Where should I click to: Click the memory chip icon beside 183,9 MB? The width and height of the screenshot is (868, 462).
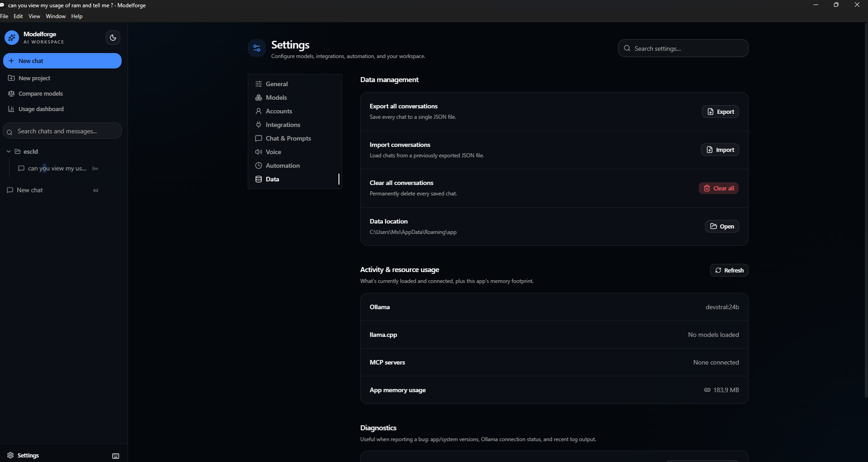tap(707, 390)
